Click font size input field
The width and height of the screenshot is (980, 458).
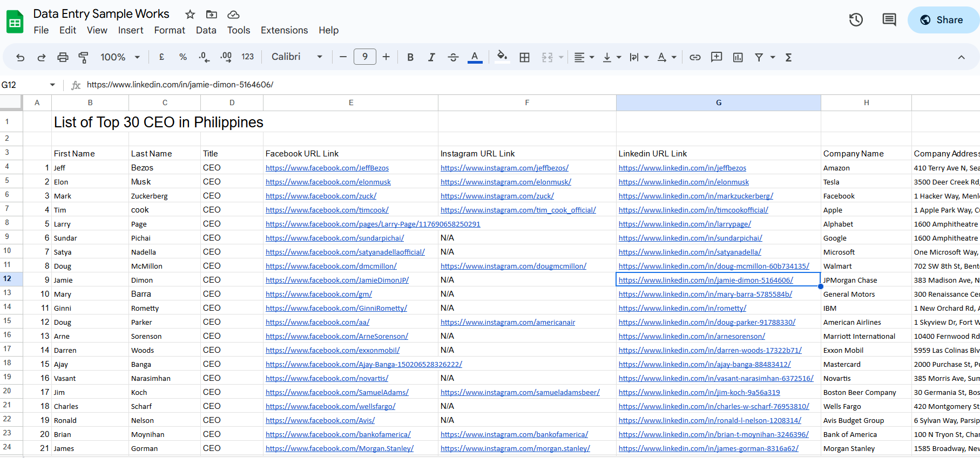(x=365, y=57)
